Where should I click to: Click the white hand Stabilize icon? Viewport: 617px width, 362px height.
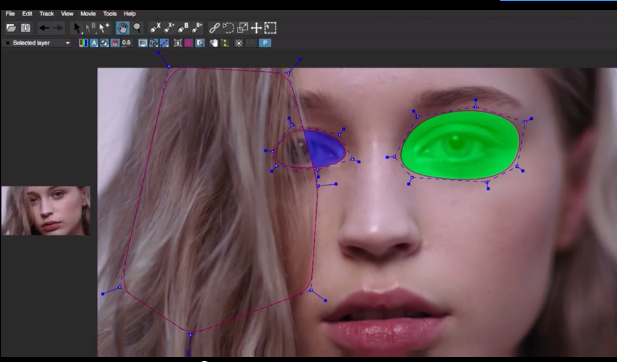point(214,43)
